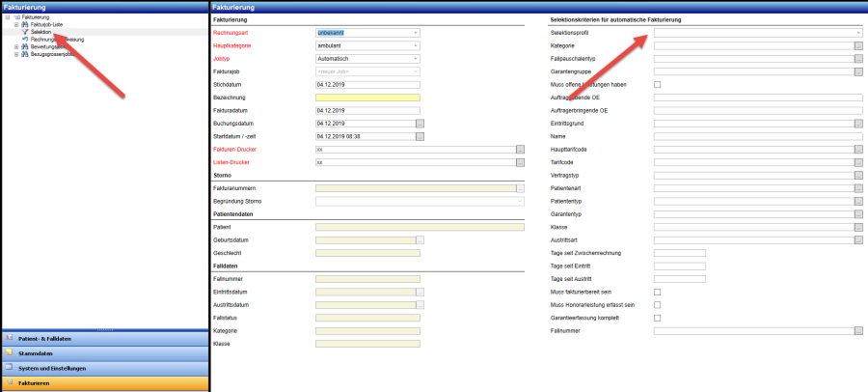Screen dimensions: 868x392
Task: Open the Hauptkategorie dropdown showing ambulant
Action: [415, 46]
